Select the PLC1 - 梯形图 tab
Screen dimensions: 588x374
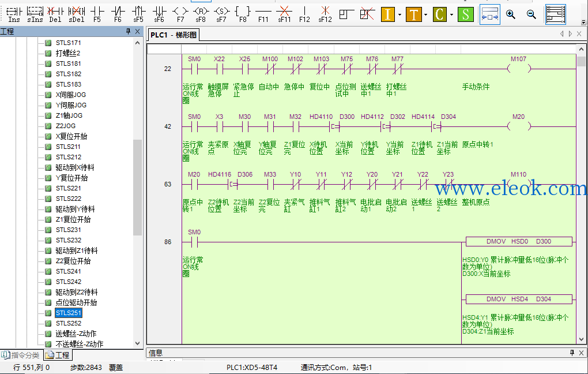(174, 35)
